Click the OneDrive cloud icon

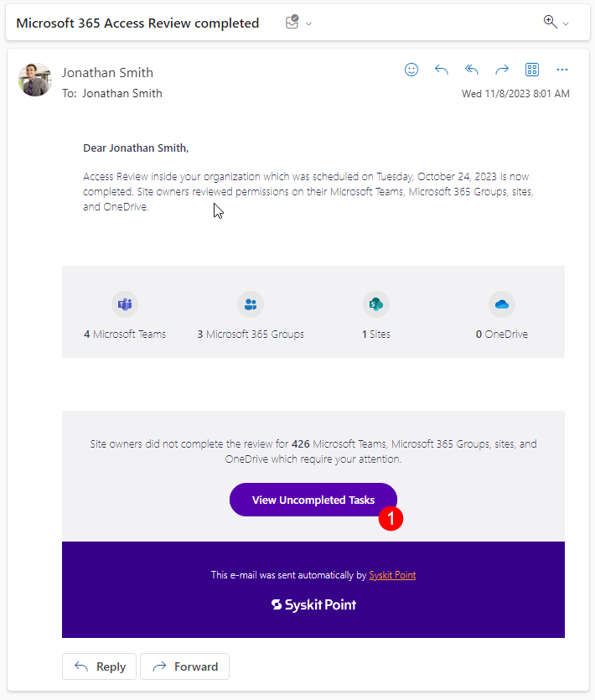tap(501, 304)
